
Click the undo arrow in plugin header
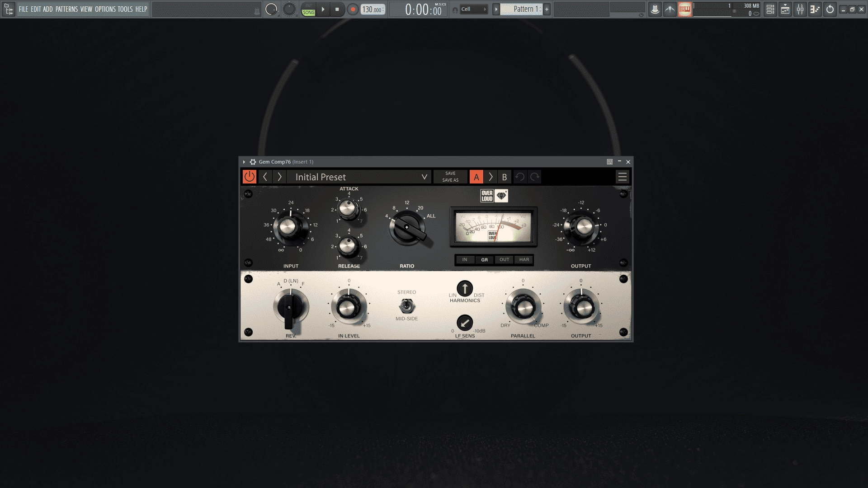pos(520,177)
